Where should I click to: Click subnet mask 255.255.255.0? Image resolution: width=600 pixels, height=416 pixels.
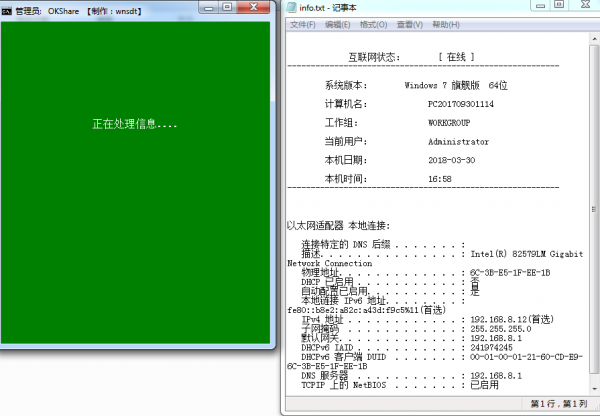pos(501,329)
